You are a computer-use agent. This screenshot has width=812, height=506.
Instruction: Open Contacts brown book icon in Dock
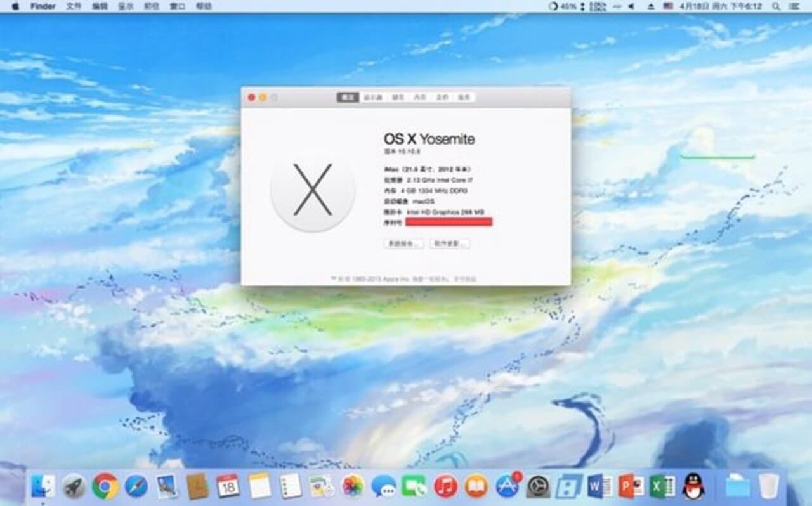pos(198,486)
